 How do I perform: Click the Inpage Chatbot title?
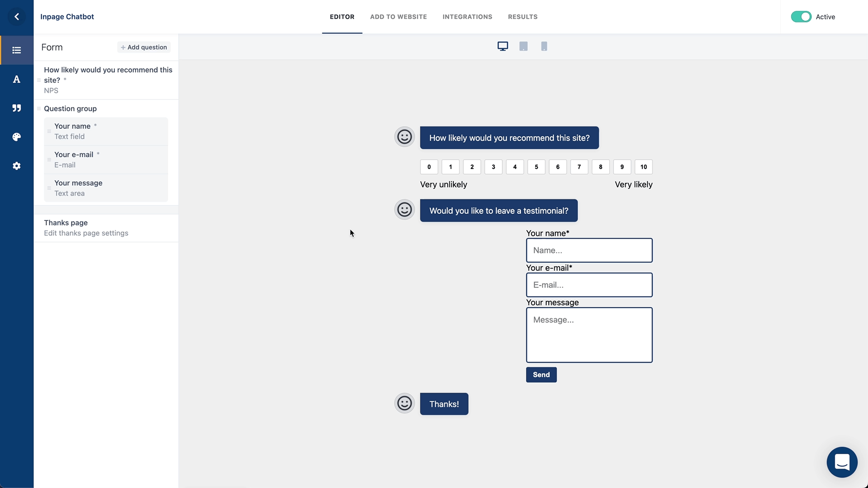[x=67, y=17]
